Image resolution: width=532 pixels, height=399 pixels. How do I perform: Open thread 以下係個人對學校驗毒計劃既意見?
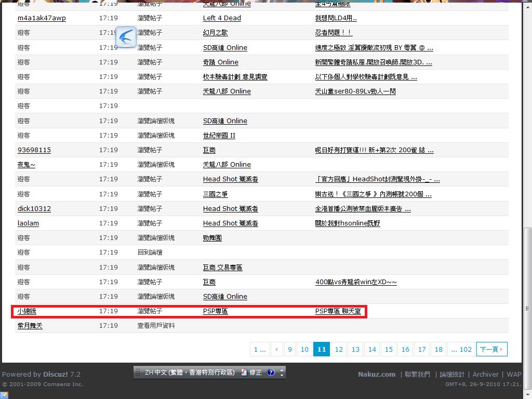[366, 77]
